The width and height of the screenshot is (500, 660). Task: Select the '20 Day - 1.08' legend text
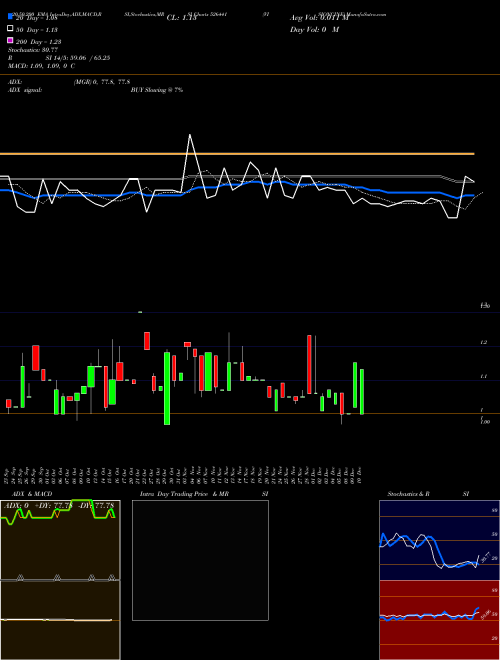pos(36,18)
